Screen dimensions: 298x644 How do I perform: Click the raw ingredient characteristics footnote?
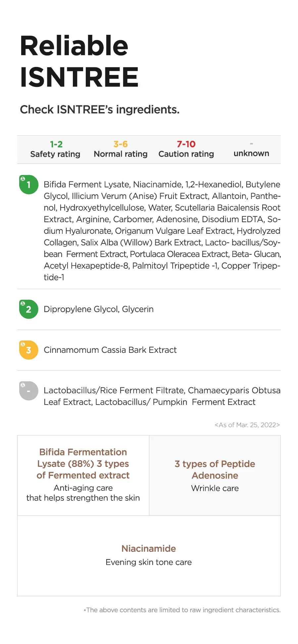pos(182,610)
